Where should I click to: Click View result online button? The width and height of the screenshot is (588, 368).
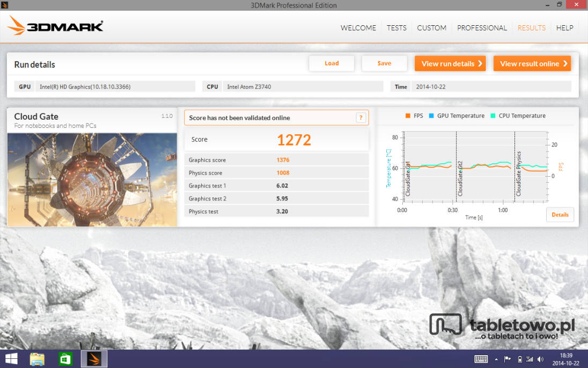coord(532,63)
